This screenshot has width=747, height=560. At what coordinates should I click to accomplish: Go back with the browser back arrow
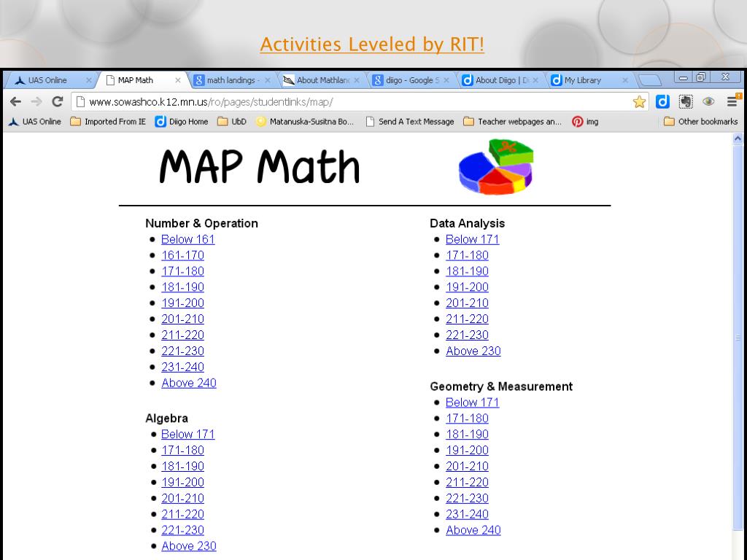(16, 101)
